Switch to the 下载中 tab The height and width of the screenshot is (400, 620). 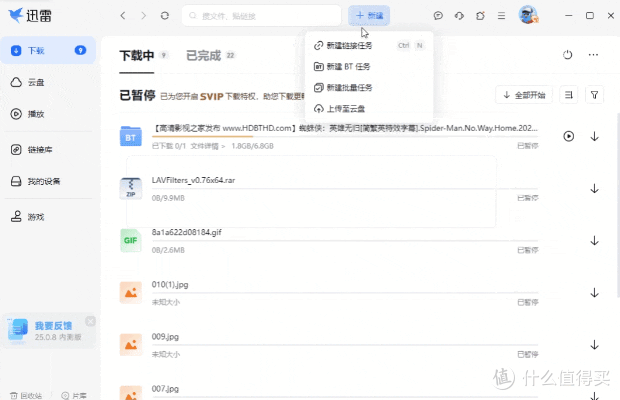click(137, 56)
